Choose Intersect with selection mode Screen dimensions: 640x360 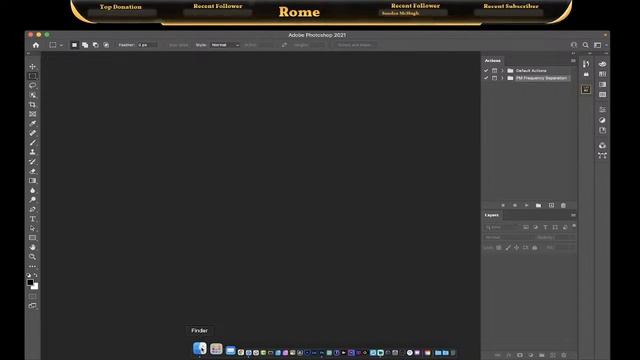click(x=106, y=45)
